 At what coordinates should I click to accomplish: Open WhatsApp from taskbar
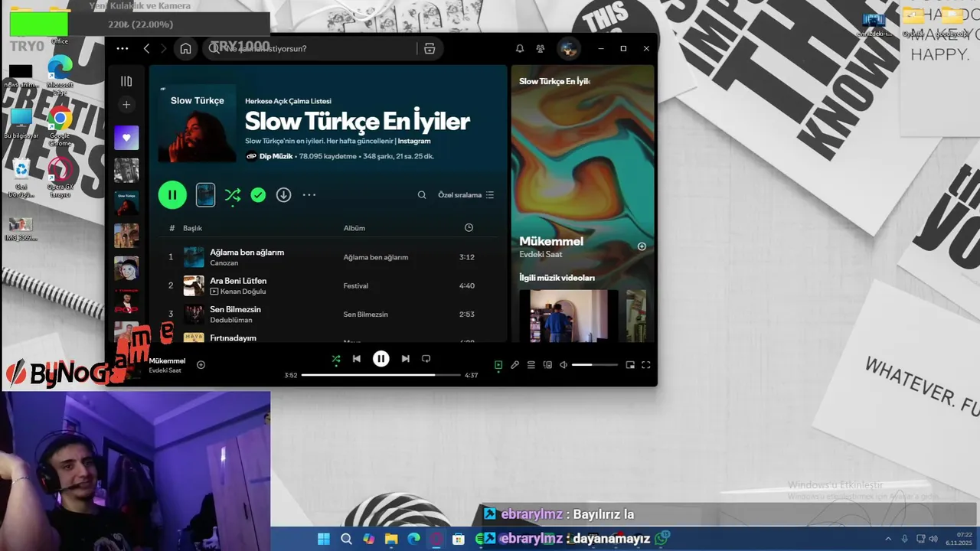tap(662, 538)
